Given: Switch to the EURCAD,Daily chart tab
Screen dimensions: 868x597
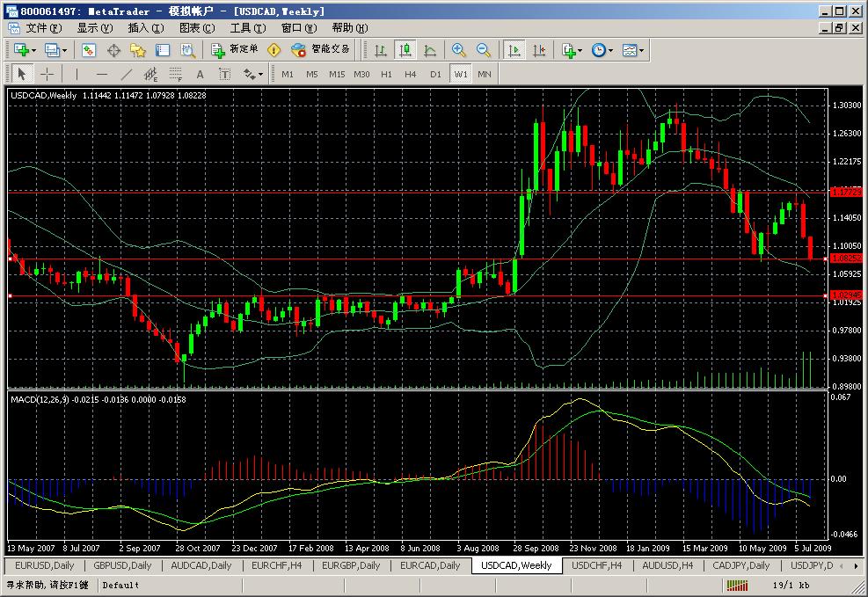Looking at the screenshot, I should click(x=430, y=565).
